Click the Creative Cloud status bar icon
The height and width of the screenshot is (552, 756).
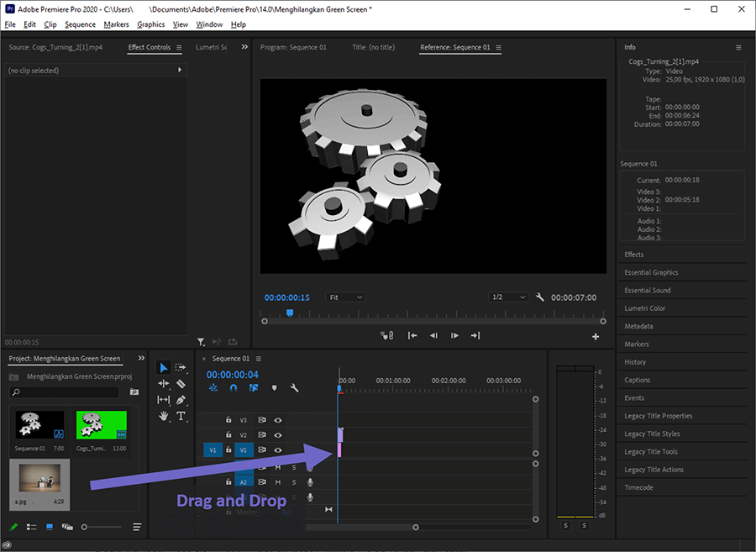coord(8,545)
